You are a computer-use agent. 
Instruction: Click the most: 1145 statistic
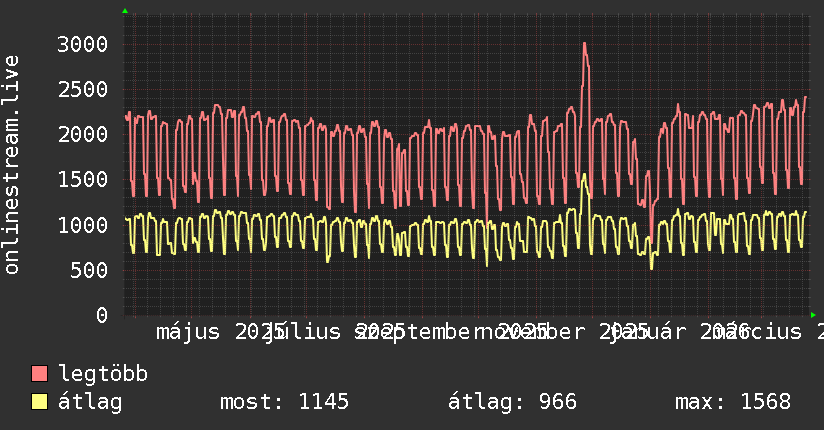(x=284, y=402)
